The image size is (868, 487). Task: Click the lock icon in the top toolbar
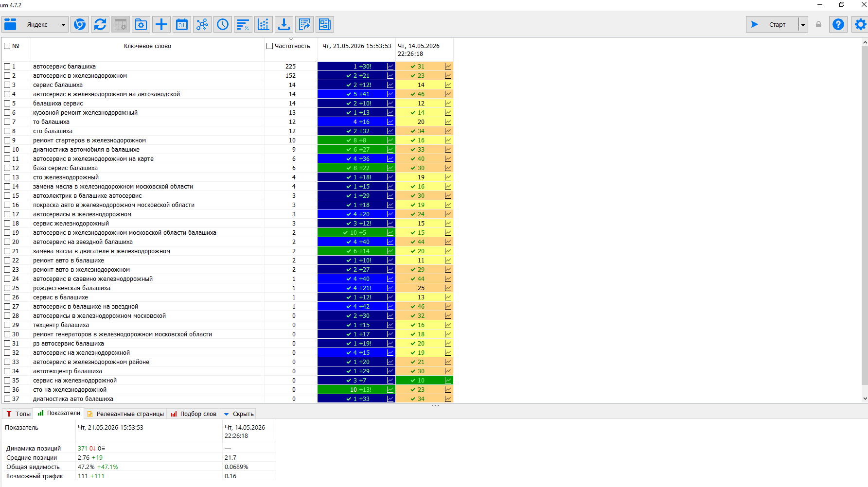tap(819, 24)
